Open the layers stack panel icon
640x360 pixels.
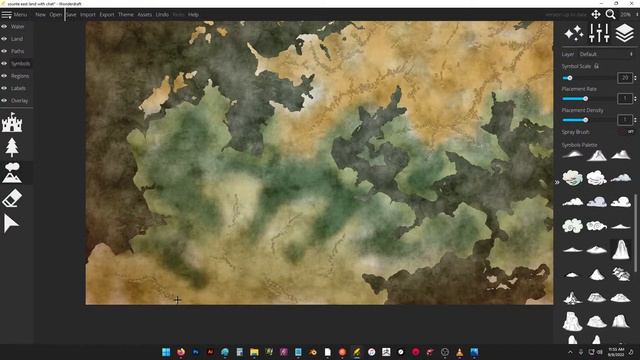(624, 33)
